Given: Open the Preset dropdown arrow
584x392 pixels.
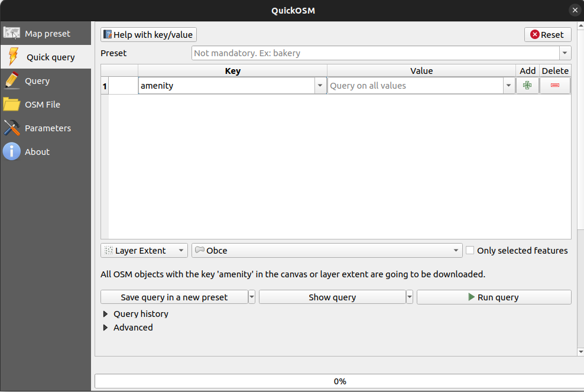Looking at the screenshot, I should click(565, 53).
